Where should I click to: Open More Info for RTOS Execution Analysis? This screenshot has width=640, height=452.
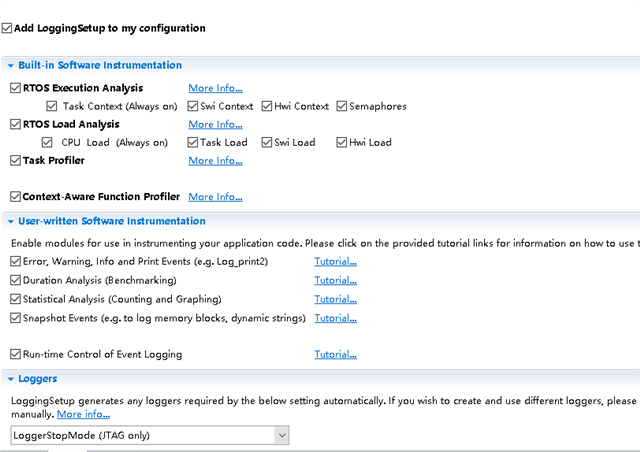pyautogui.click(x=215, y=88)
